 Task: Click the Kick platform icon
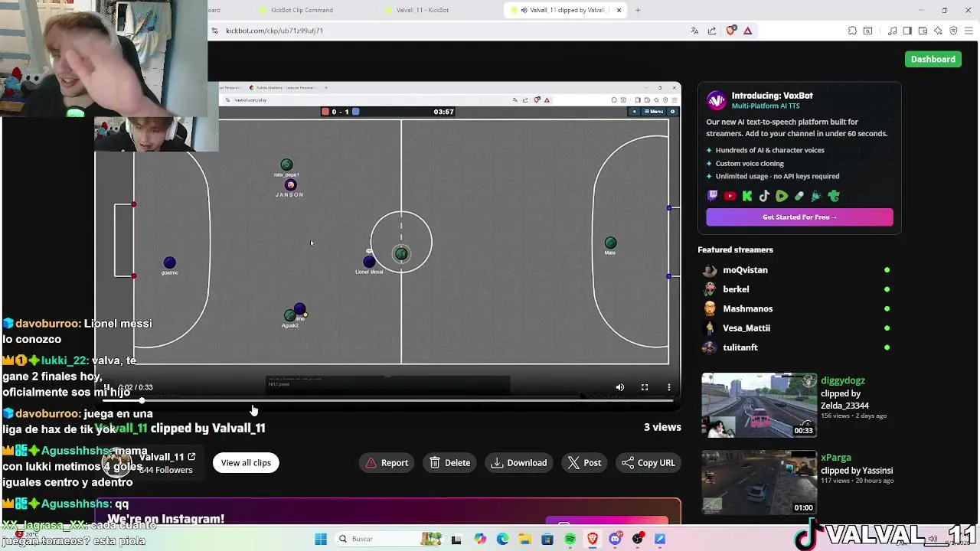pyautogui.click(x=747, y=196)
